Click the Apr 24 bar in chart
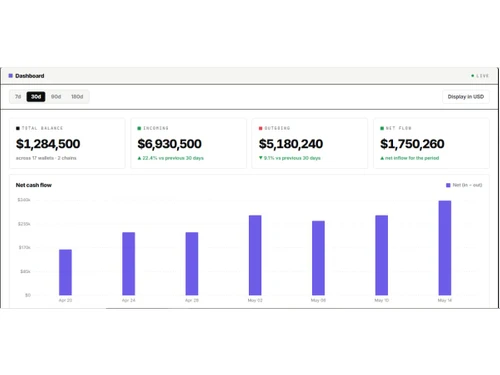 pyautogui.click(x=129, y=264)
